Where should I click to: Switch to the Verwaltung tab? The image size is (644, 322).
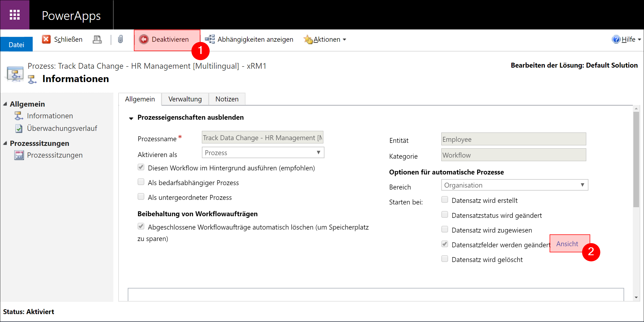click(185, 99)
